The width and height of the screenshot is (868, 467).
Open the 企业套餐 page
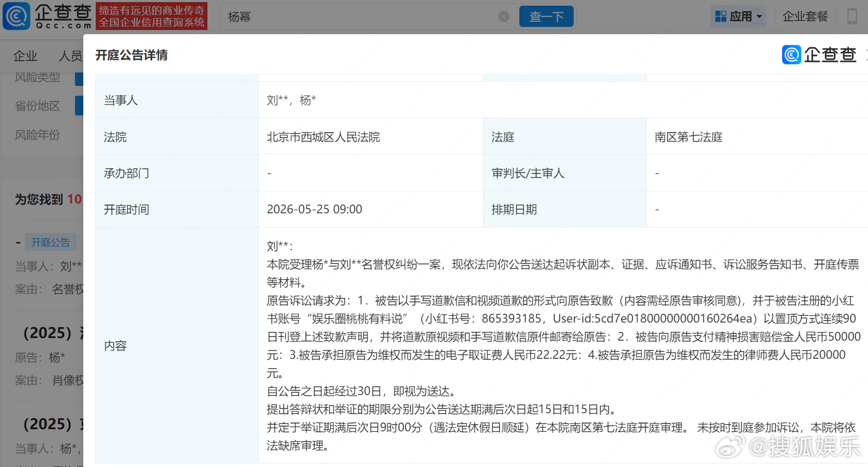(805, 16)
